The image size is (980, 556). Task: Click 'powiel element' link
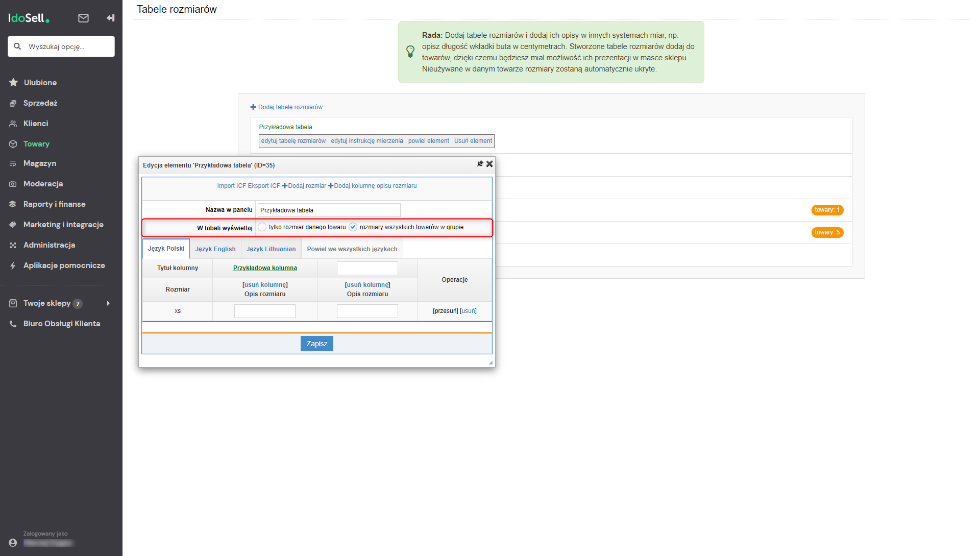coord(429,141)
